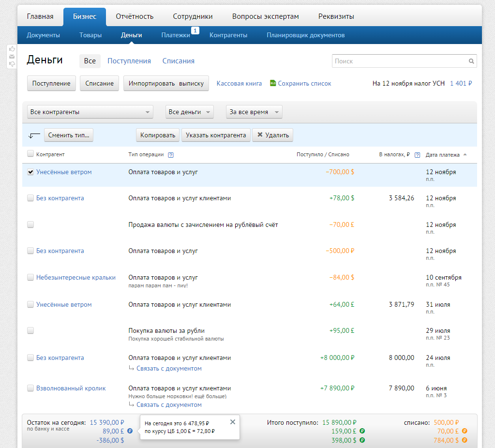
Task: Click the notification badge on Платежки
Action: pos(195,30)
